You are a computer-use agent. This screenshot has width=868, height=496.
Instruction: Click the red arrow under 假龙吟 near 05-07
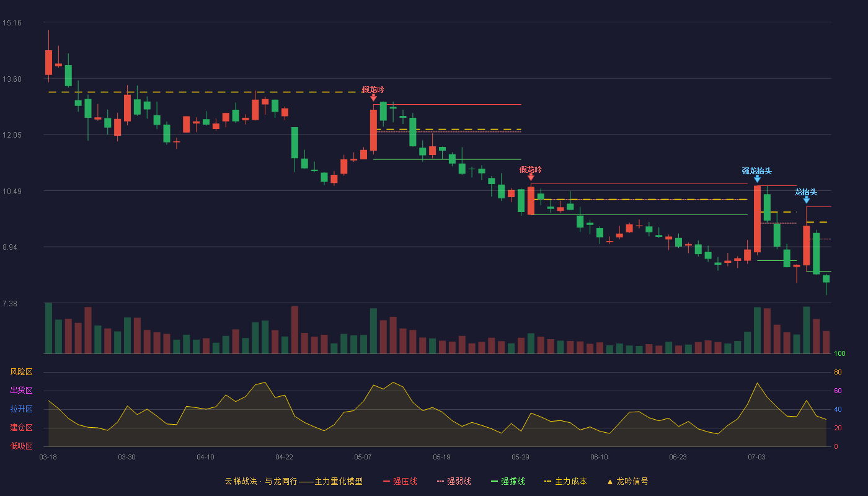click(x=373, y=97)
